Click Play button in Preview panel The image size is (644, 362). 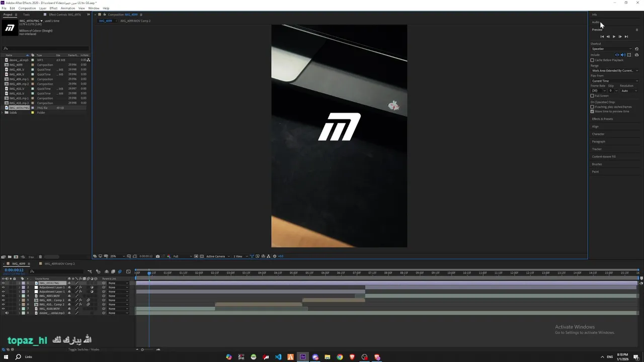tap(614, 37)
